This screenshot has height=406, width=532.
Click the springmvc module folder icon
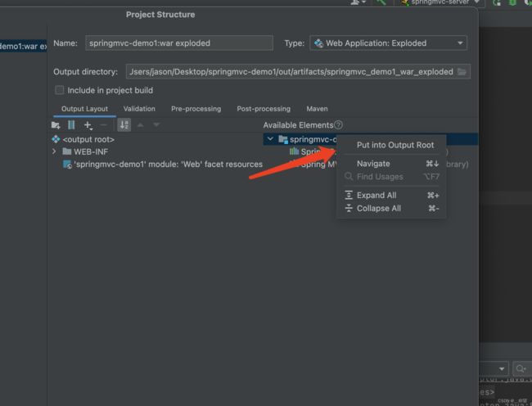(x=283, y=139)
